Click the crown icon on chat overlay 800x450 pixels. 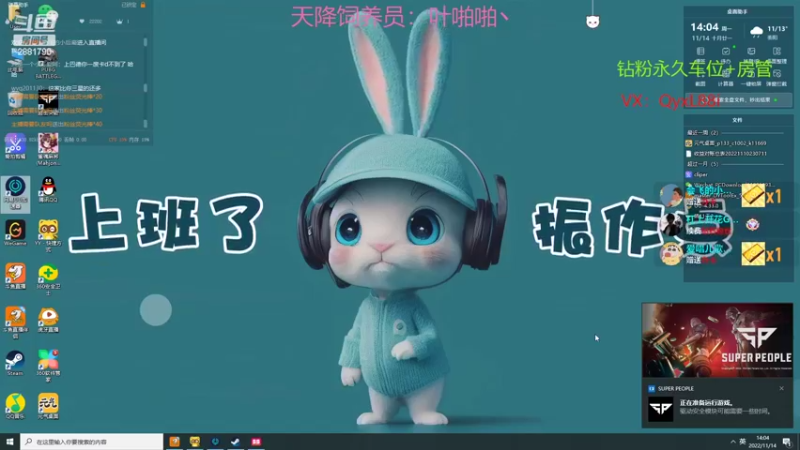click(122, 21)
